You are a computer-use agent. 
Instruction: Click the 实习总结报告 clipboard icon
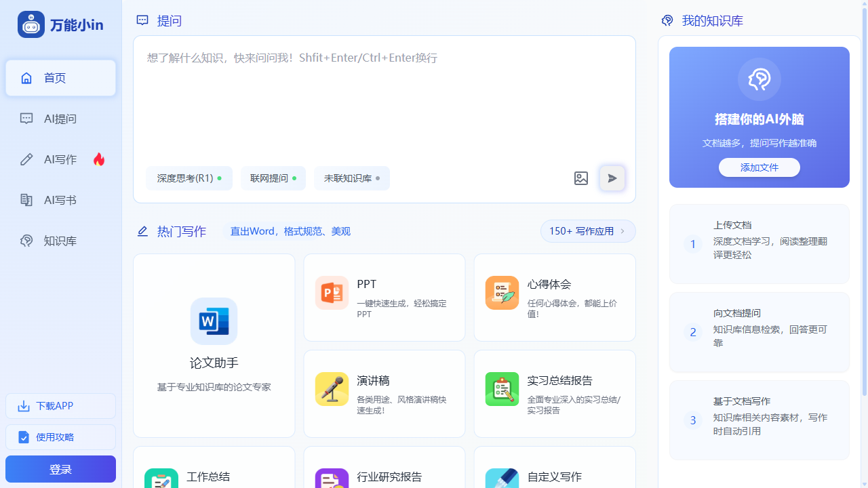coord(502,389)
